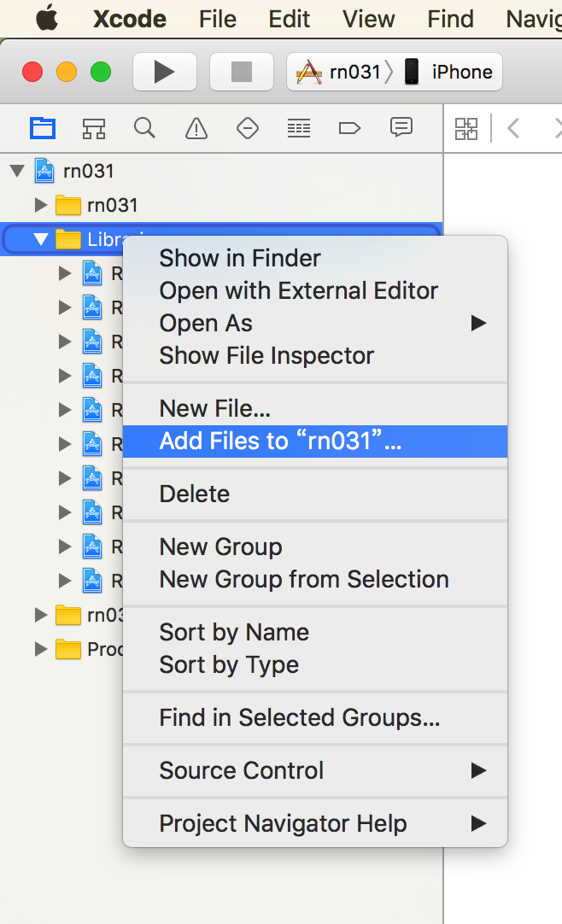This screenshot has width=562, height=924.
Task: Expand the rn031 folder group
Action: pos(41,205)
